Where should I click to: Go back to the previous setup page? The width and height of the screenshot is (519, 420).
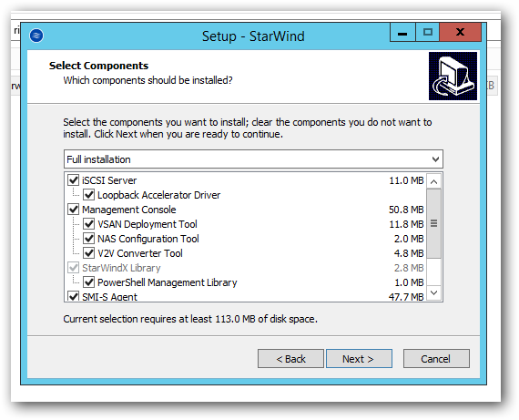click(290, 359)
